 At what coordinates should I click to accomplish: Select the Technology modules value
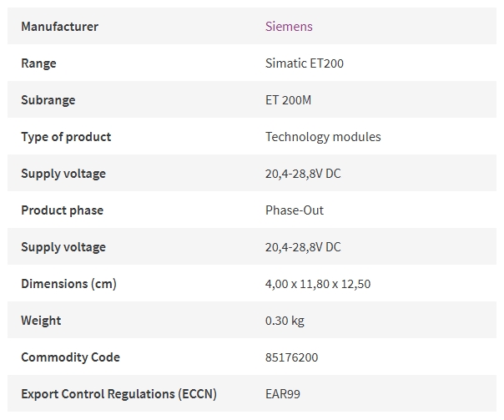point(323,137)
